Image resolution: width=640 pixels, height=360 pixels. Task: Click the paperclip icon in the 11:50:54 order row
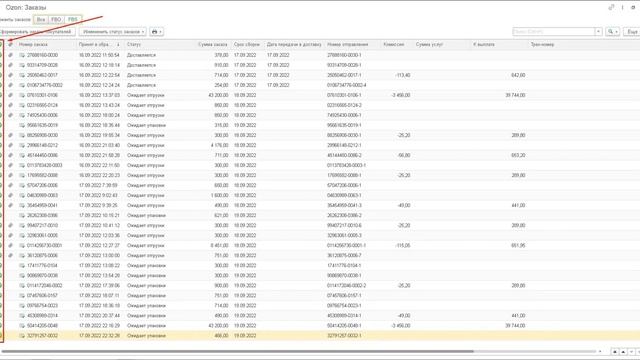pyautogui.click(x=11, y=55)
